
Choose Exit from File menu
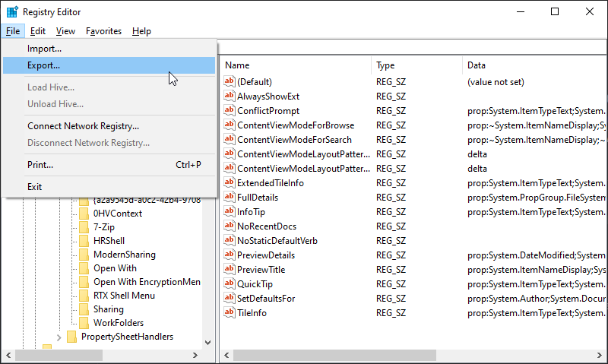109,187
